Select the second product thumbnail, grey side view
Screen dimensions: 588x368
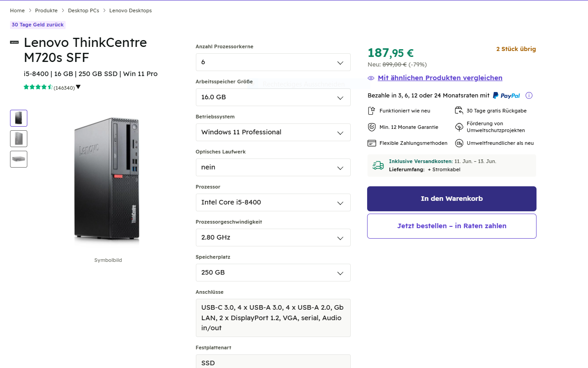(x=19, y=138)
